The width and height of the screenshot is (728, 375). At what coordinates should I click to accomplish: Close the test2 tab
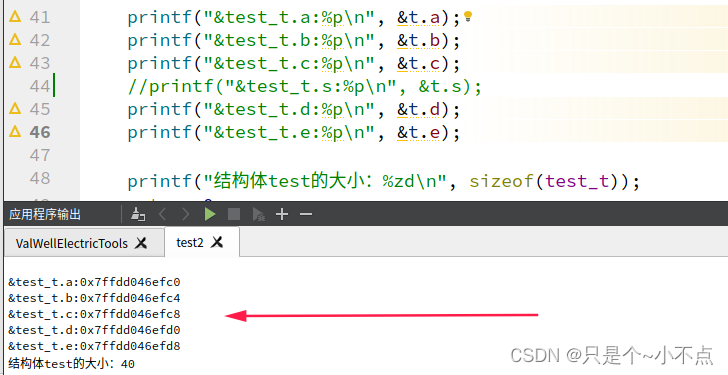(x=217, y=242)
